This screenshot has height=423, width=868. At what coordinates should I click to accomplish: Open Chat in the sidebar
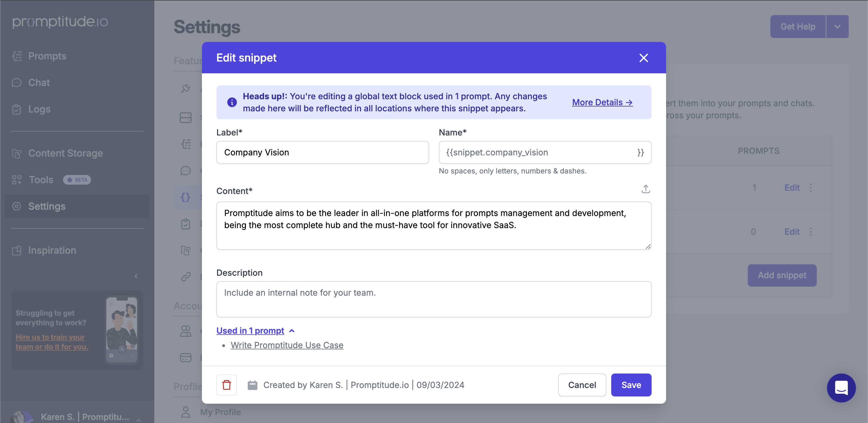click(39, 83)
